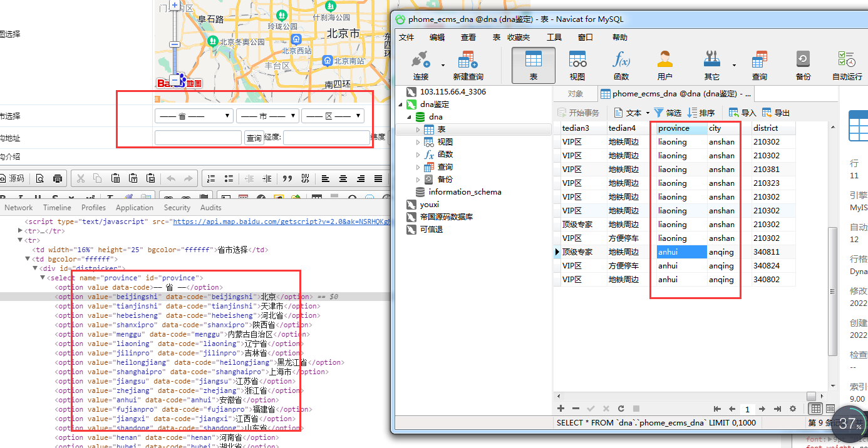Click the 其它 tools toolbar icon

711,65
